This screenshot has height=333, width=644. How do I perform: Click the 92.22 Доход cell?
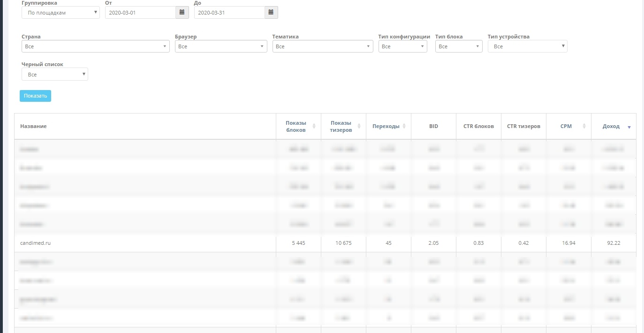614,243
